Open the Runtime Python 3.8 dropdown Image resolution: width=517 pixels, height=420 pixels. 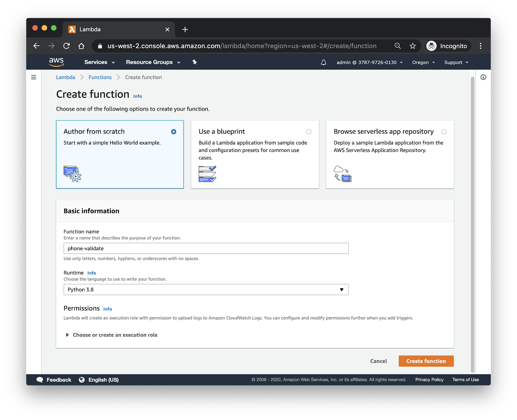[x=206, y=290]
